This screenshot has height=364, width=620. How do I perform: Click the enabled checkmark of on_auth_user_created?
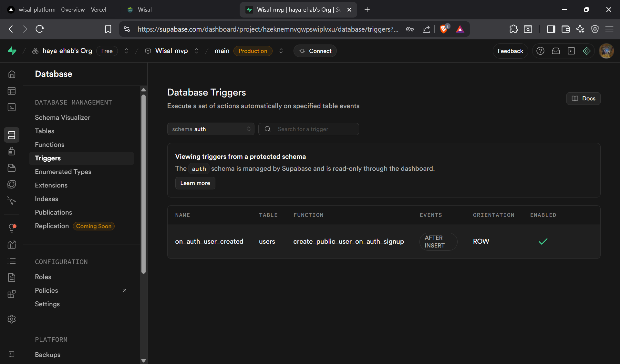[x=543, y=241]
